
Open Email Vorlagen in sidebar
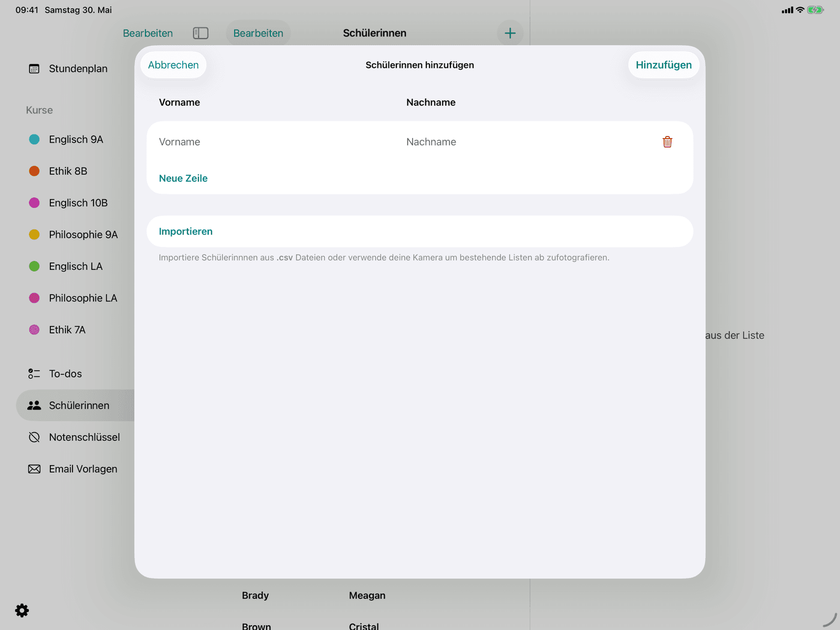click(x=83, y=469)
